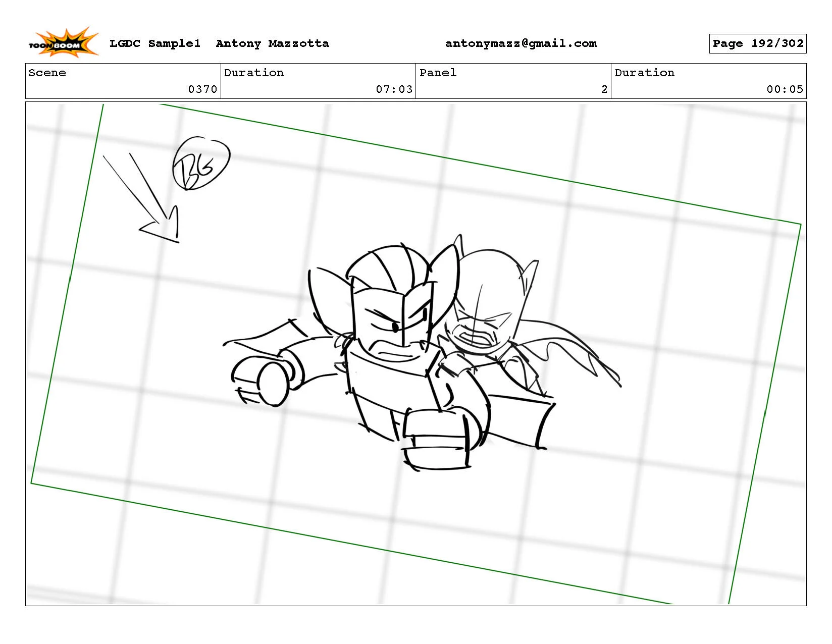
Task: Select the 'LGDC Sample1' project title
Action: point(155,43)
